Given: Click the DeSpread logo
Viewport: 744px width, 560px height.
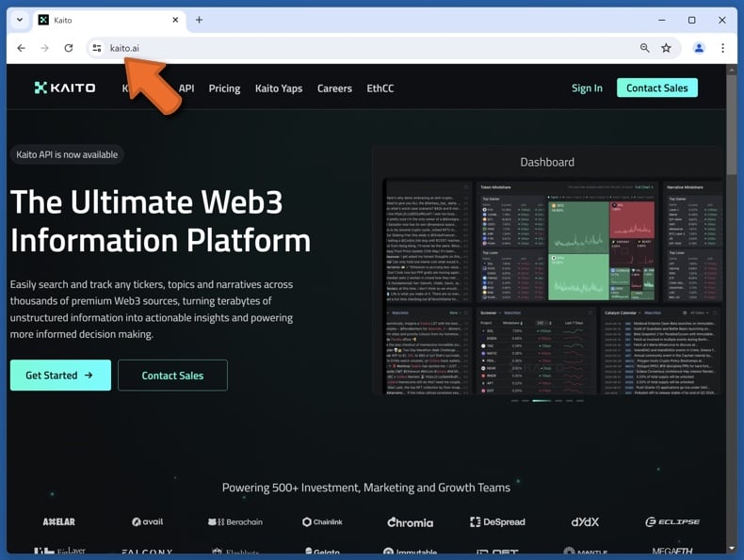Looking at the screenshot, I should click(x=498, y=521).
